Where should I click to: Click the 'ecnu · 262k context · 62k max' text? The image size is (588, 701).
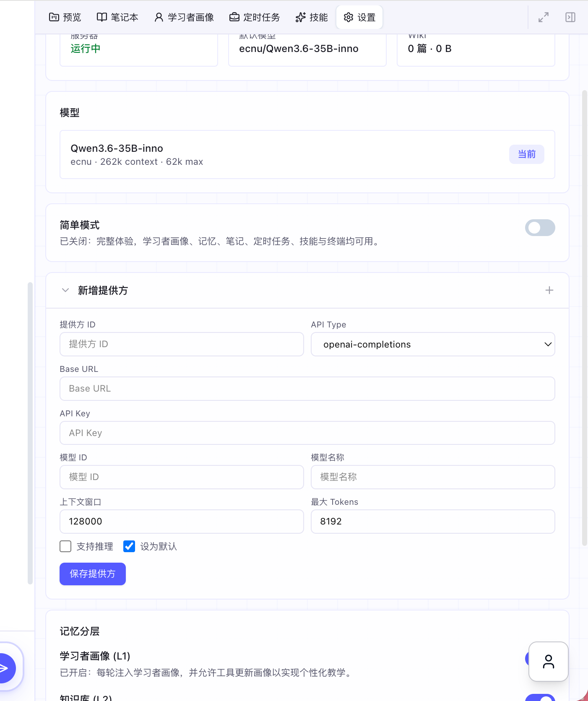click(x=137, y=162)
